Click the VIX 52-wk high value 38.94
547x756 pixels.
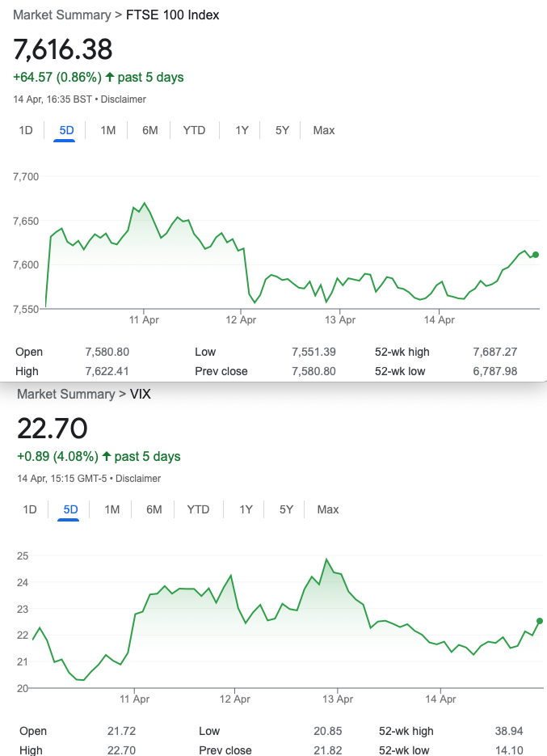[x=509, y=732]
